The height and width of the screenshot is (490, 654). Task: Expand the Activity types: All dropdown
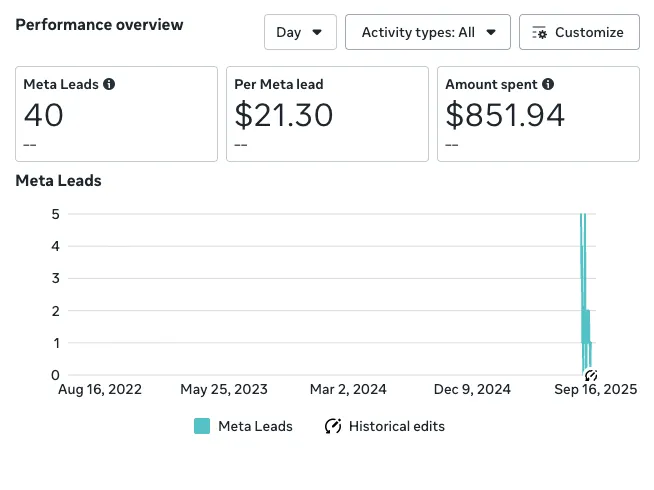click(428, 32)
